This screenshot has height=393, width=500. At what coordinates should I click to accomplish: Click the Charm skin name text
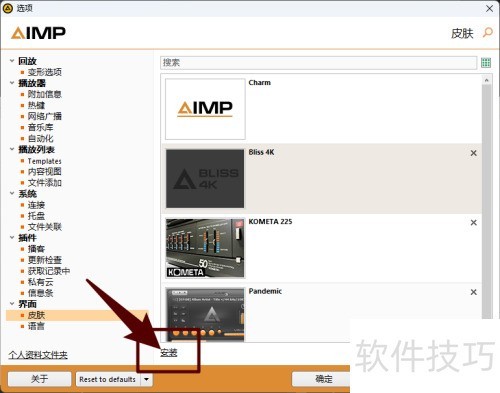point(260,83)
